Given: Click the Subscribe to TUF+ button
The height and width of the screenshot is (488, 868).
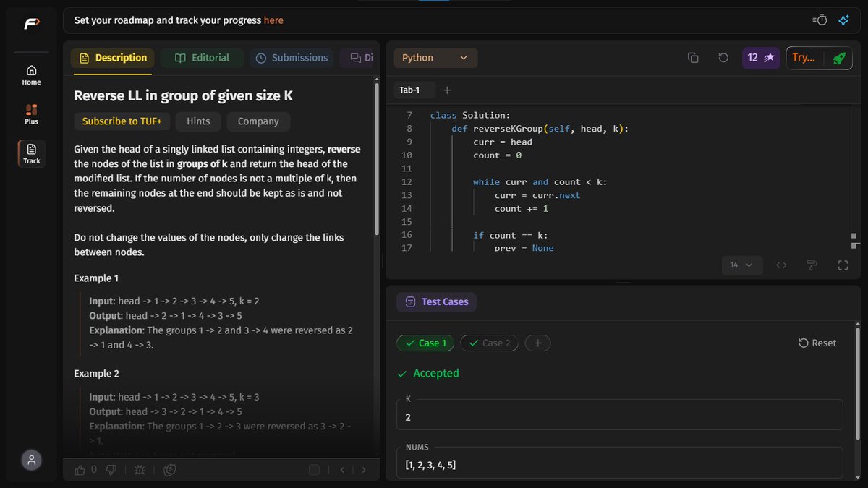Looking at the screenshot, I should (122, 121).
